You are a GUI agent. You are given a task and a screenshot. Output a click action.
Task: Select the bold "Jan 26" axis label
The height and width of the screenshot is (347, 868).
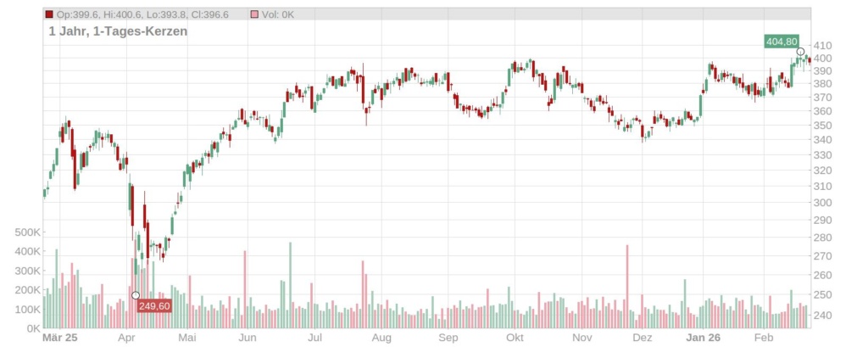pos(703,338)
